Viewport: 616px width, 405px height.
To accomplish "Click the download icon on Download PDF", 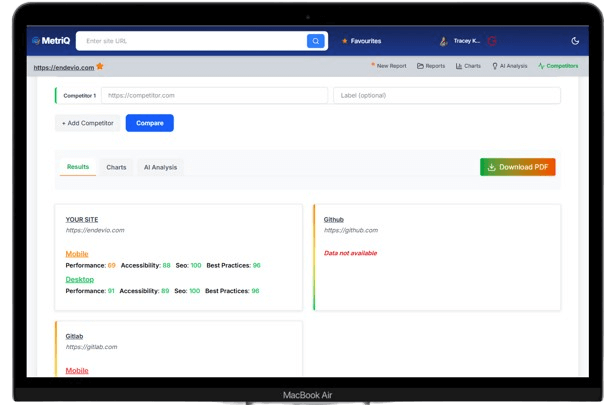I will coord(491,167).
